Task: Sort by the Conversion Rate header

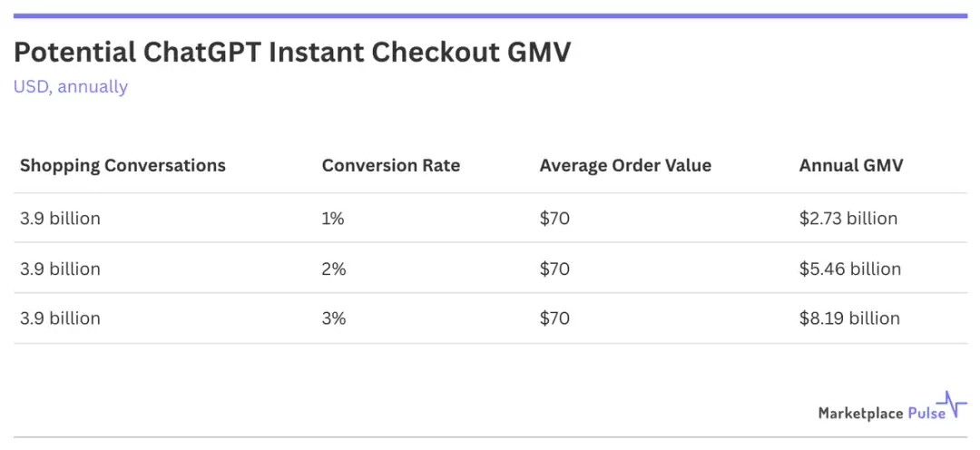Action: coord(391,165)
